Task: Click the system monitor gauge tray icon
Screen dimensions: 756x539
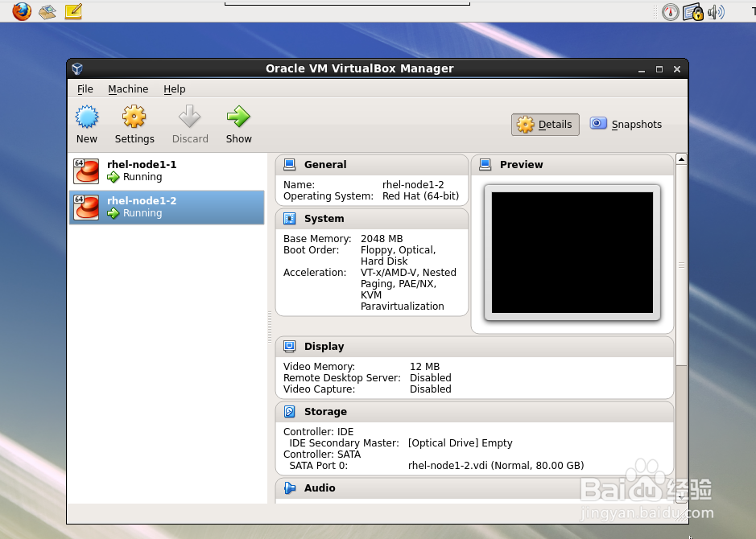Action: pyautogui.click(x=670, y=12)
